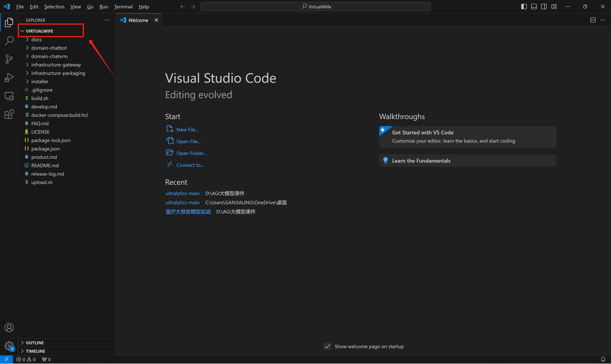
Task: Open the Search view icon
Action: 9,41
